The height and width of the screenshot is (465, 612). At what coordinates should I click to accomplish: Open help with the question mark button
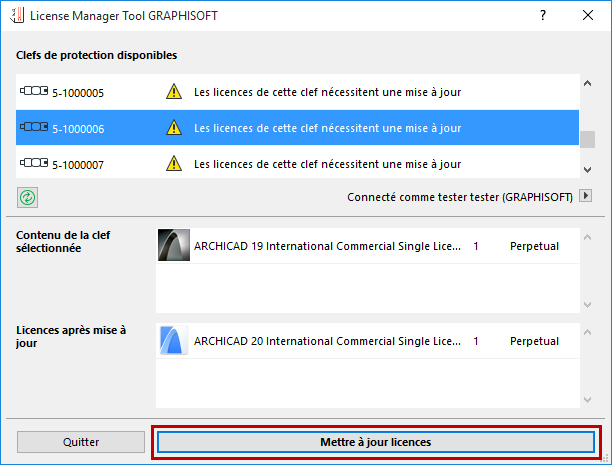543,15
